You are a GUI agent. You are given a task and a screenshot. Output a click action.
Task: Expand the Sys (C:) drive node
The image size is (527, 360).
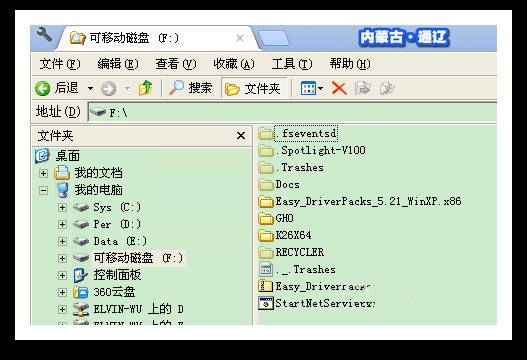[62, 207]
